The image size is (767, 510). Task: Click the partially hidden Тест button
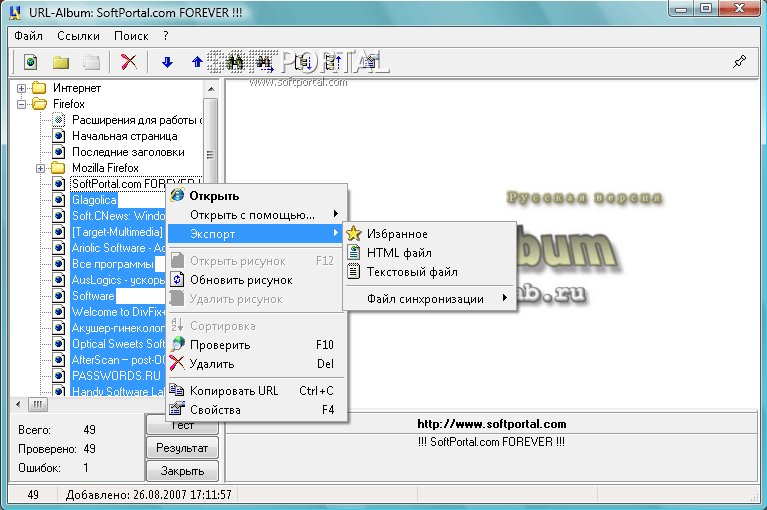coord(182,427)
